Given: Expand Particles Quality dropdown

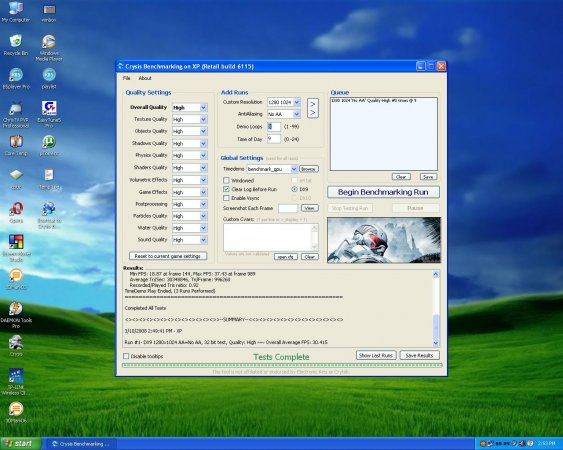Looking at the screenshot, I should 204,216.
